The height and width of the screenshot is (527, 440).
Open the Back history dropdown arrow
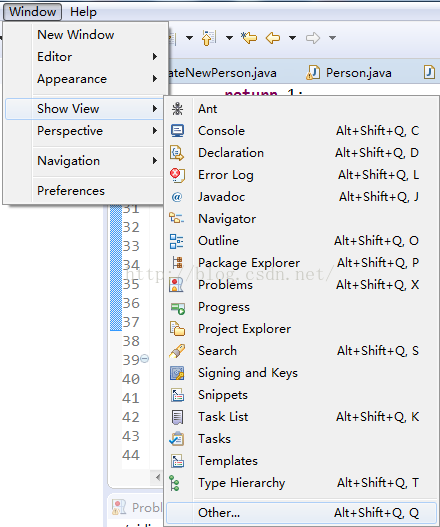click(292, 38)
